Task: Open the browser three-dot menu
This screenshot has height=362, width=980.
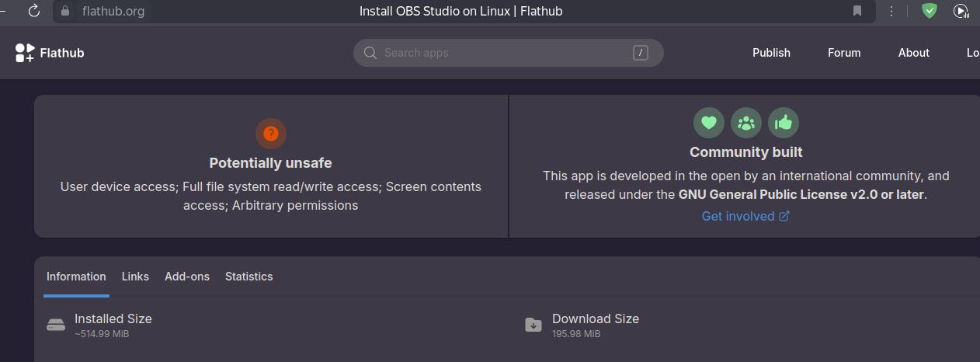Action: point(891,11)
